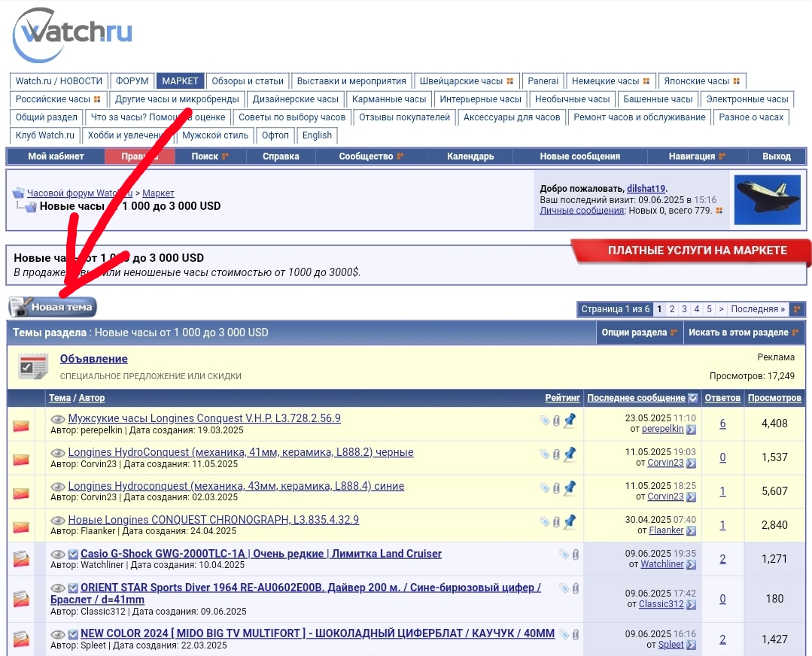Toggle checkbox icon on NEW COLOR 2024 MIDO thread
Screen dimensions: 812x656
(73, 634)
